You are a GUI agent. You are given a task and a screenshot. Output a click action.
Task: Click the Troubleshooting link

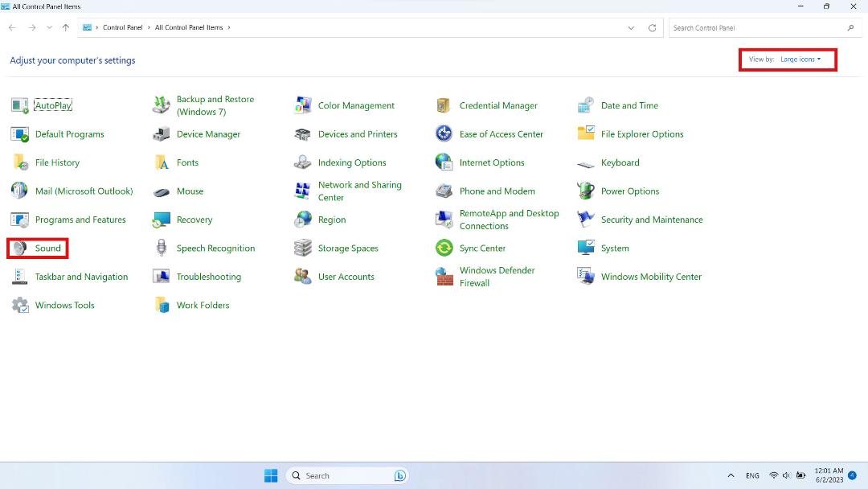(x=209, y=277)
